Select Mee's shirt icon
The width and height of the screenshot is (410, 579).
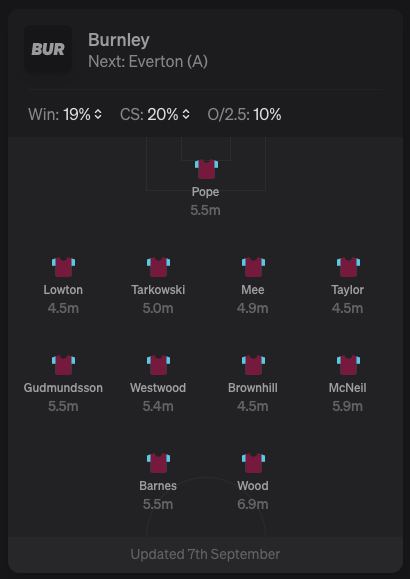[x=253, y=267]
